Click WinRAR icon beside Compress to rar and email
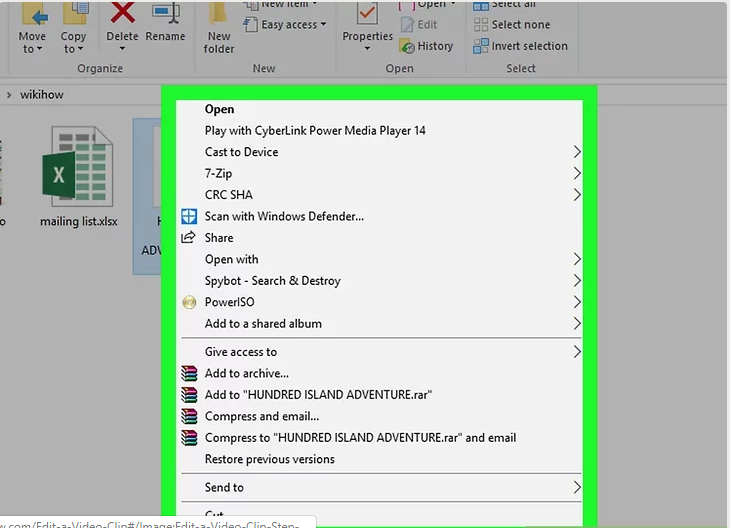 click(189, 438)
